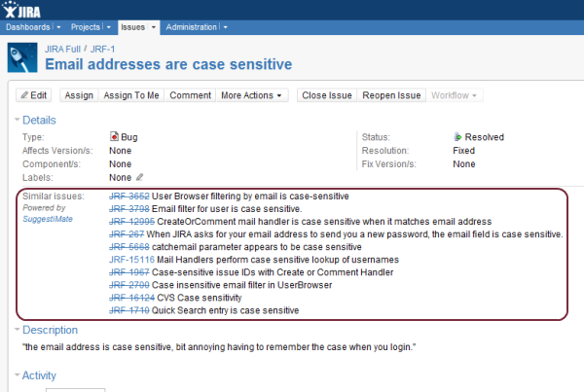This screenshot has height=392, width=584.
Task: Click the Resolved status icon
Action: pyautogui.click(x=457, y=137)
